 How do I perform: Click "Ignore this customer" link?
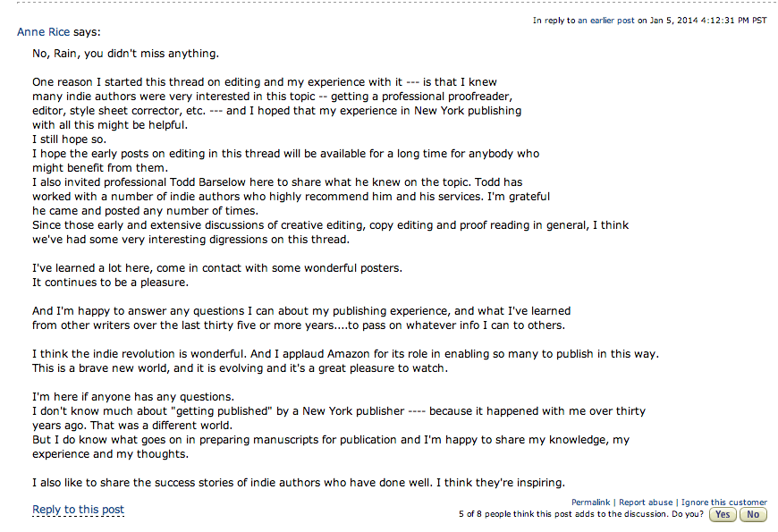[724, 502]
